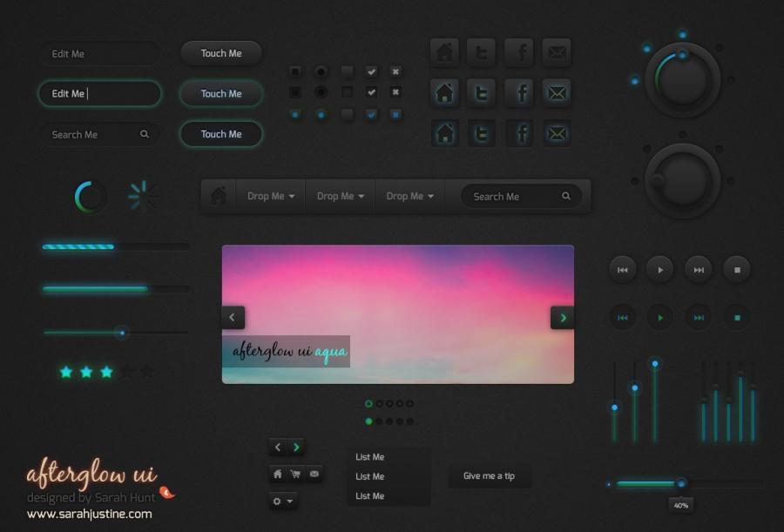Click the mail icon beside the shopping cart
Image resolution: width=784 pixels, height=532 pixels.
[314, 475]
